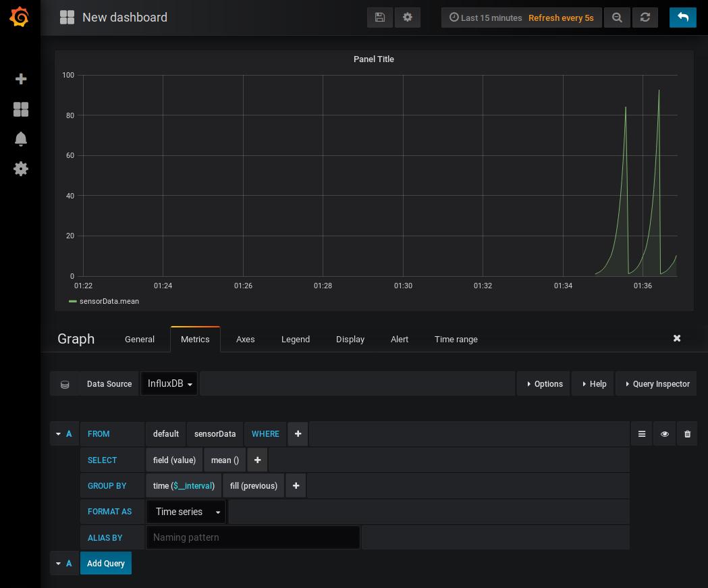Open the Time series format dropdown
The width and height of the screenshot is (708, 588).
pos(186,512)
